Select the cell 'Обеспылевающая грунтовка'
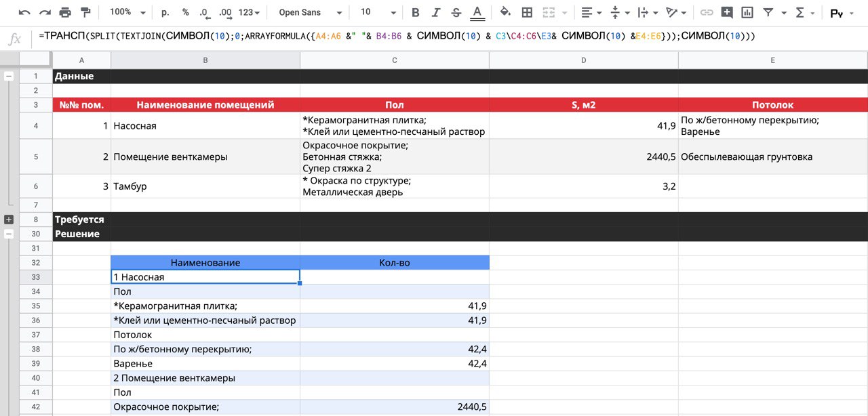 point(773,157)
